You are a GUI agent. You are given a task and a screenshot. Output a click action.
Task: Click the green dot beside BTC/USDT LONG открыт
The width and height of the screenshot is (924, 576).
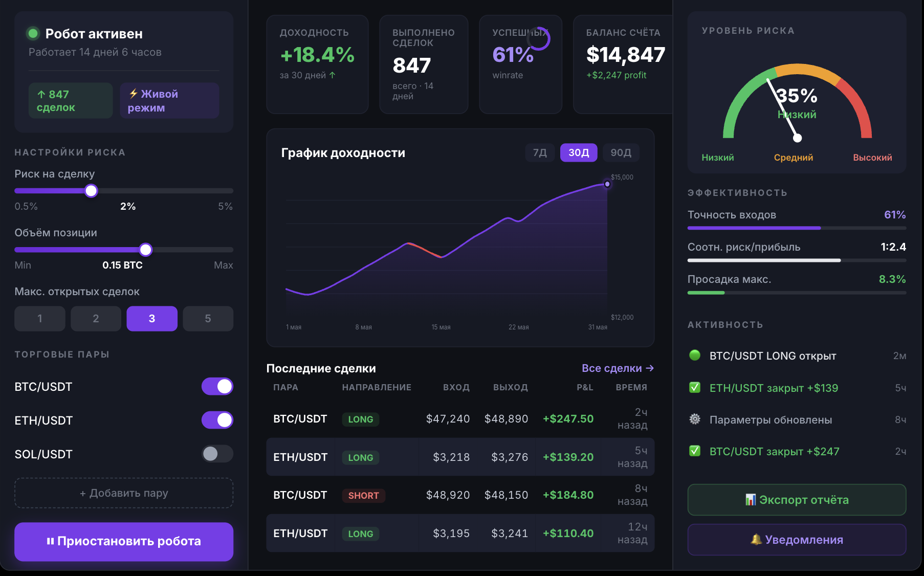click(x=694, y=356)
